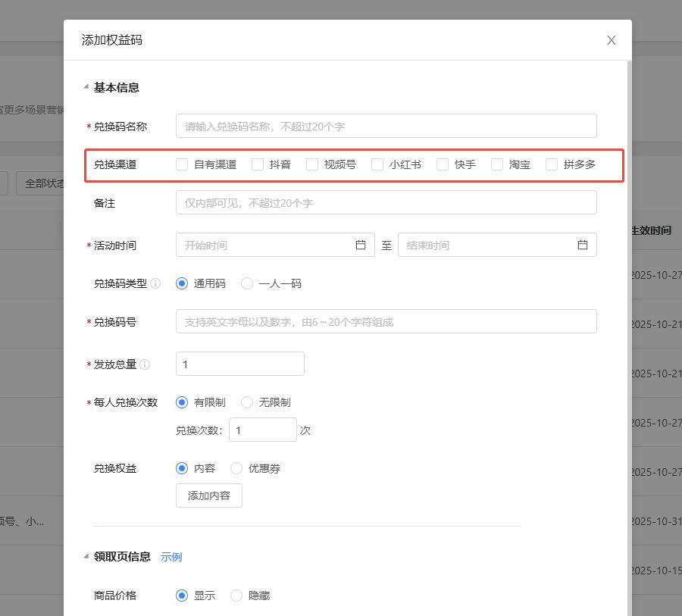This screenshot has width=682, height=616.
Task: Click calendar icon in start time field
Action: [361, 245]
